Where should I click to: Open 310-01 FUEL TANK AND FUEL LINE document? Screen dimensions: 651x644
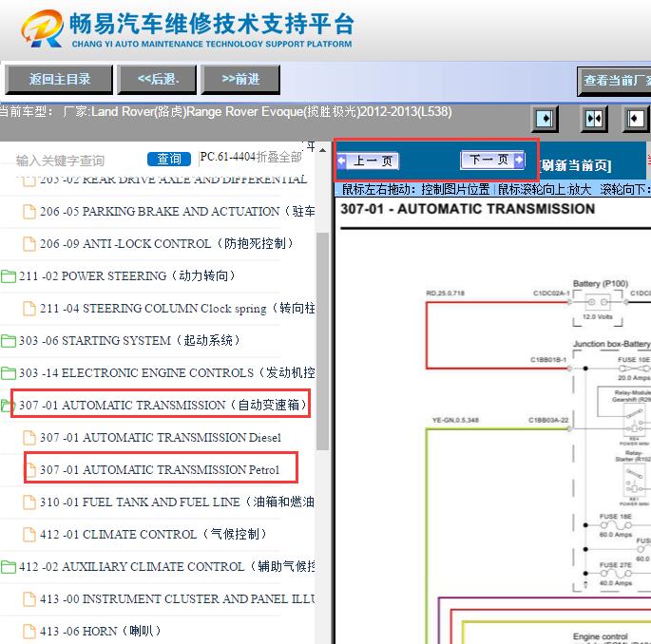[x=177, y=502]
